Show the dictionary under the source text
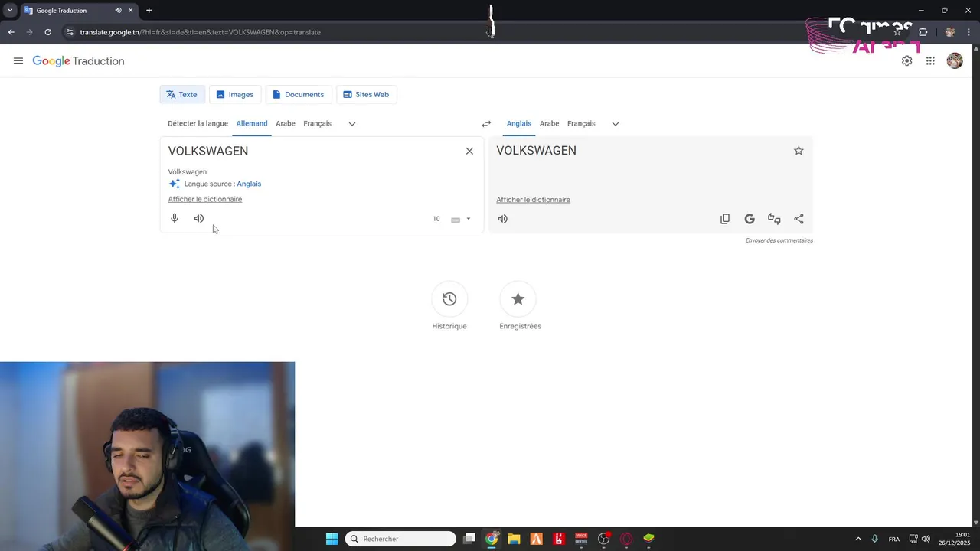 coord(205,200)
